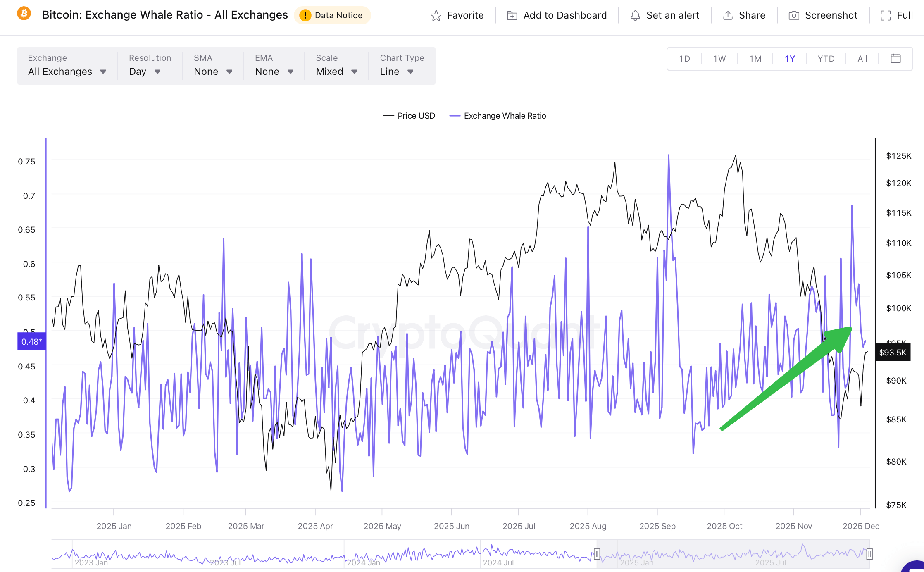Change Resolution from Day
The height and width of the screenshot is (572, 924).
click(x=144, y=71)
